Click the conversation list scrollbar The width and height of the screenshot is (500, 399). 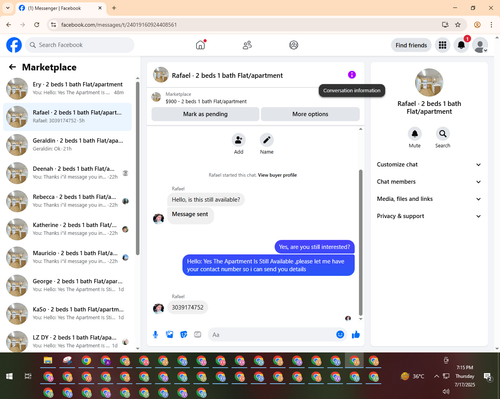[x=137, y=168]
